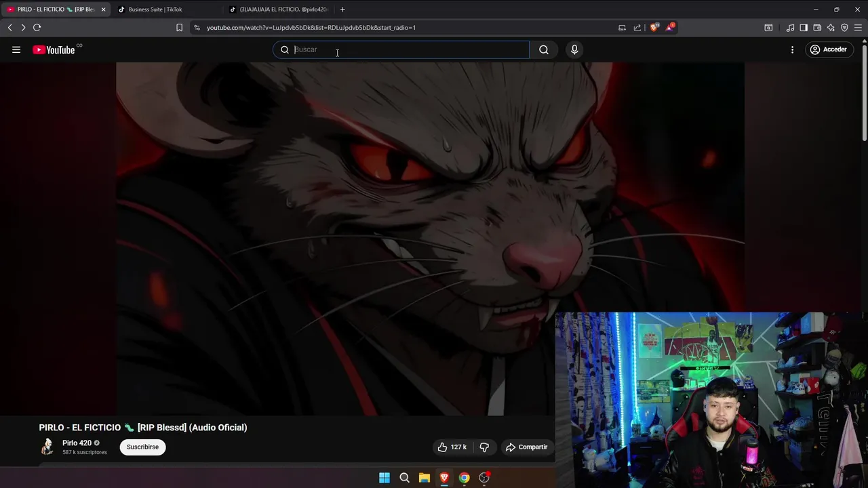The height and width of the screenshot is (488, 868).
Task: Open the Brave main hamburger menu
Action: (858, 28)
